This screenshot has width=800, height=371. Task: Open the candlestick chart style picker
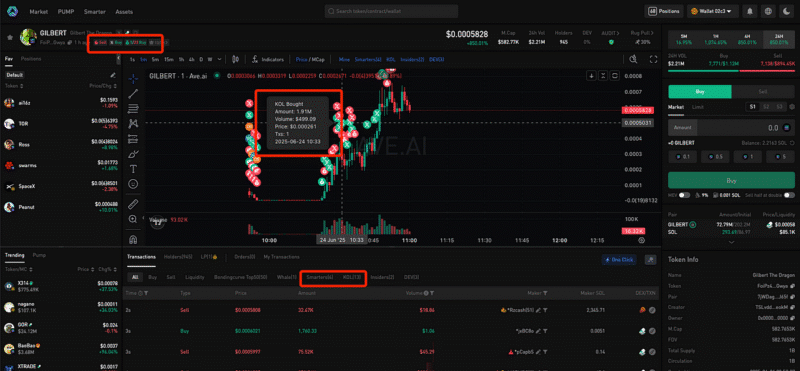pos(235,60)
